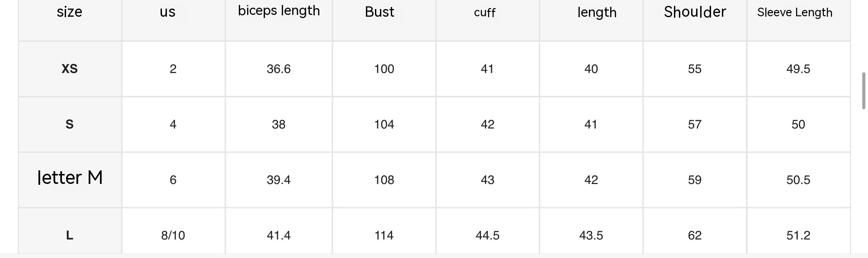Click the XS size row label
868x258 pixels.
[70, 69]
